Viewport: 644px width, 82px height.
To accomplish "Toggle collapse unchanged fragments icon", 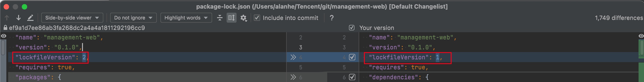I will [220, 18].
